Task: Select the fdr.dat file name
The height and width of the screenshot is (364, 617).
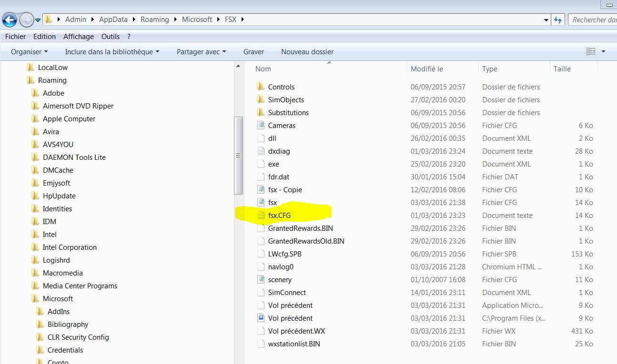Action: [279, 177]
